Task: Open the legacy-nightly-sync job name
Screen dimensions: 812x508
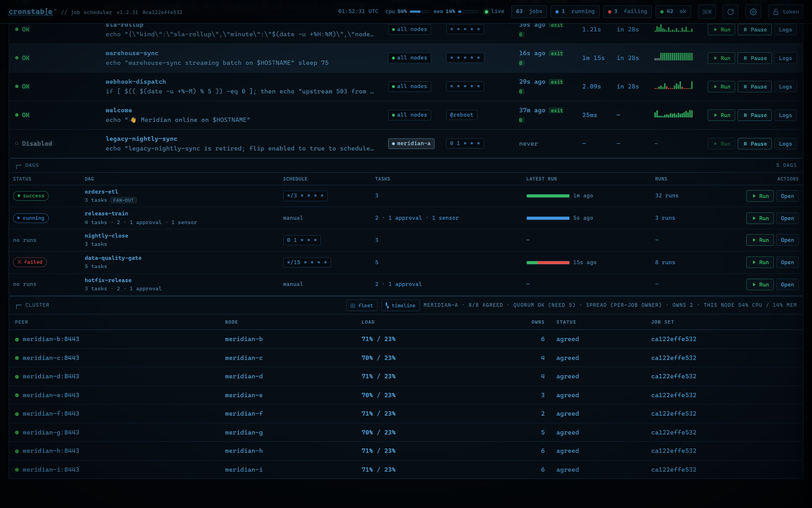Action: [x=141, y=139]
